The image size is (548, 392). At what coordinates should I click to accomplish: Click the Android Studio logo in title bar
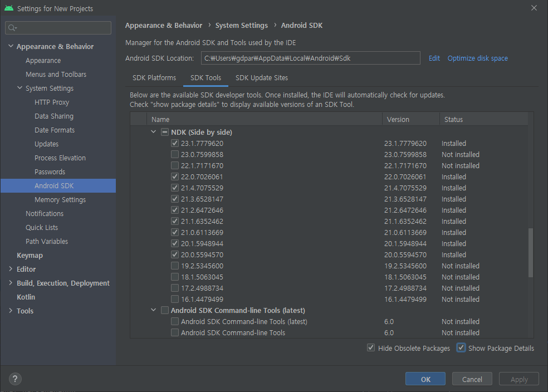(9, 8)
